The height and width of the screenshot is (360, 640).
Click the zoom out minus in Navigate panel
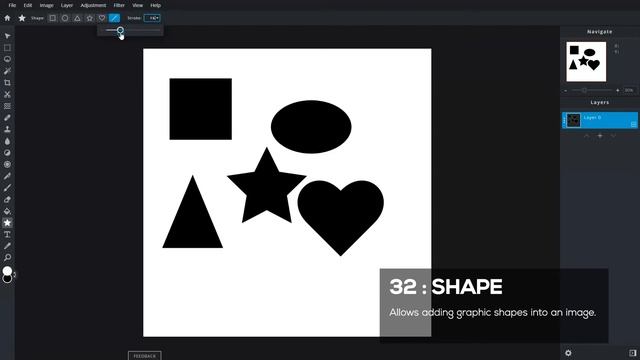coord(566,91)
